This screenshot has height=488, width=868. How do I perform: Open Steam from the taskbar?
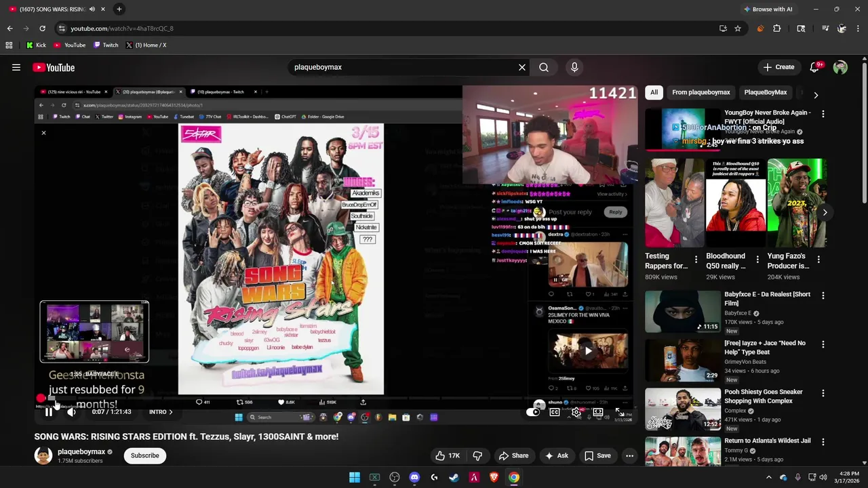click(x=454, y=477)
